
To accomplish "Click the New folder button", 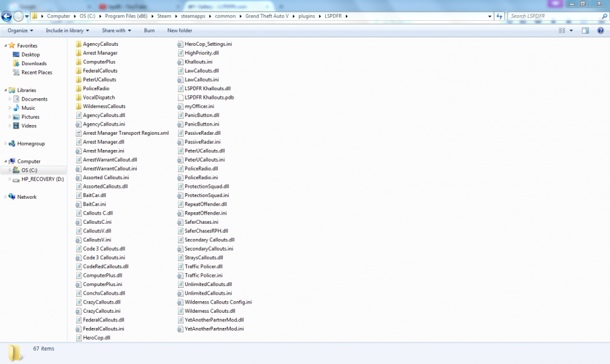I will 180,30.
